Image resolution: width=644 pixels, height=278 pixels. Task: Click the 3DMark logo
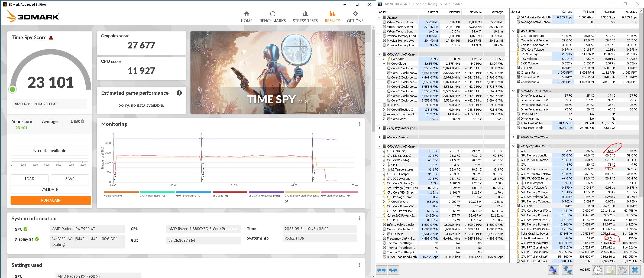click(x=33, y=16)
